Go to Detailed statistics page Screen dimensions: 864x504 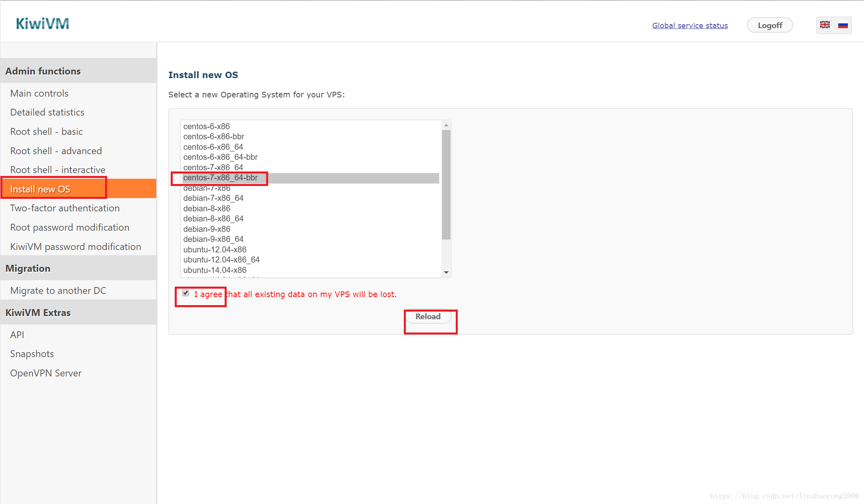pyautogui.click(x=47, y=112)
